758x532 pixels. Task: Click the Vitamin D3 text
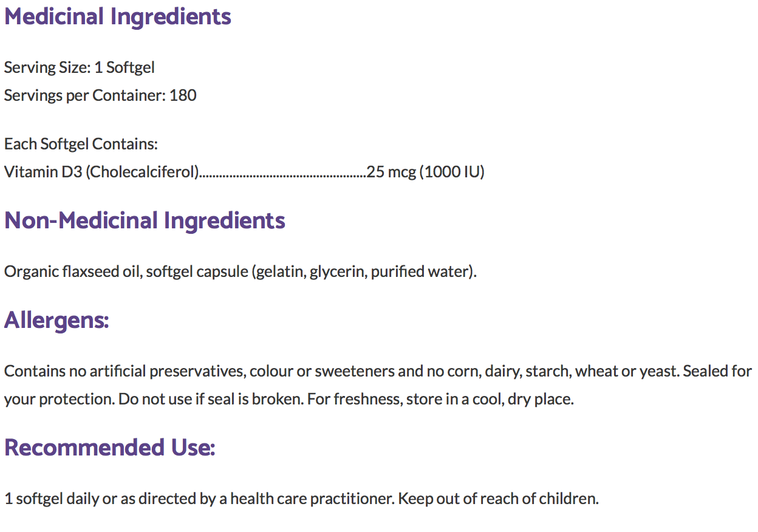43,172
